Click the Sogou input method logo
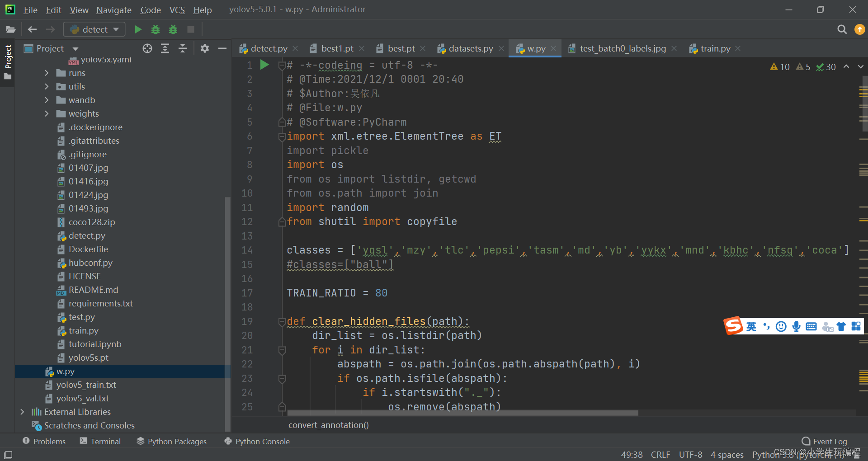This screenshot has width=868, height=461. (x=733, y=325)
